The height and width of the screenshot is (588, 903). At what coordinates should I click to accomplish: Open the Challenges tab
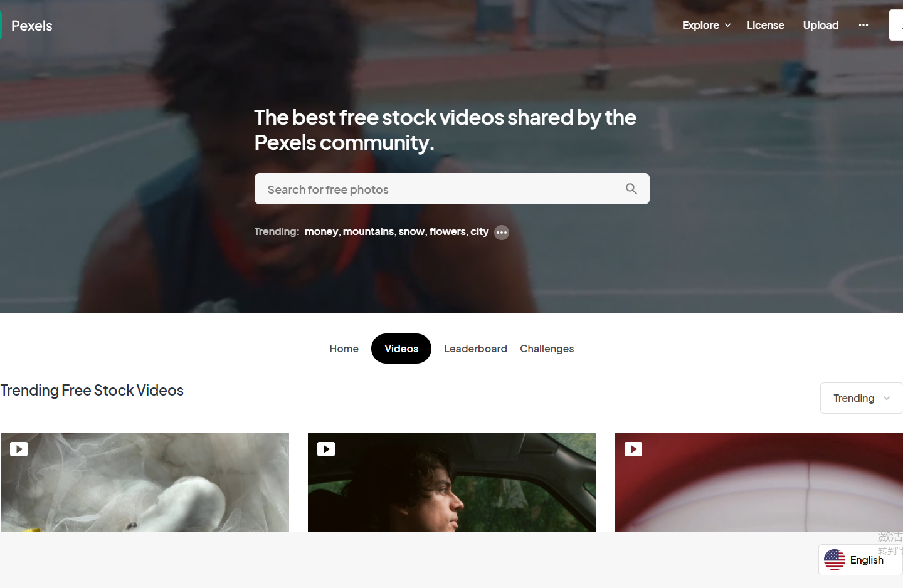point(547,349)
